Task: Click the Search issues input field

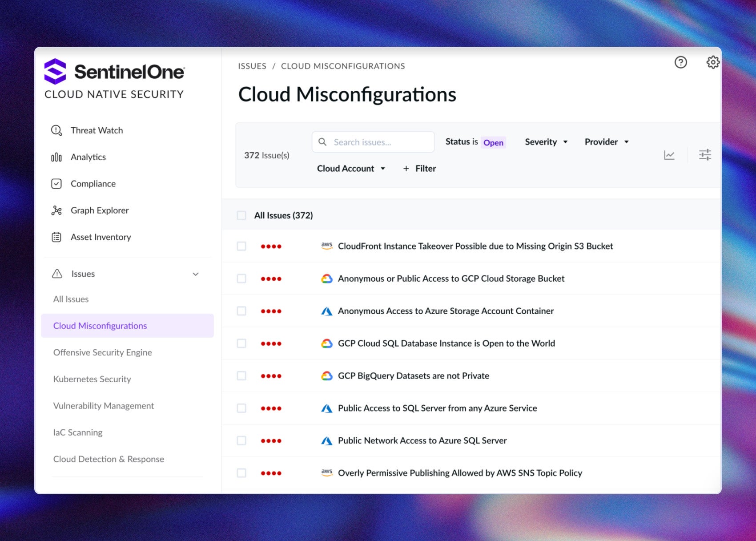Action: 378,142
